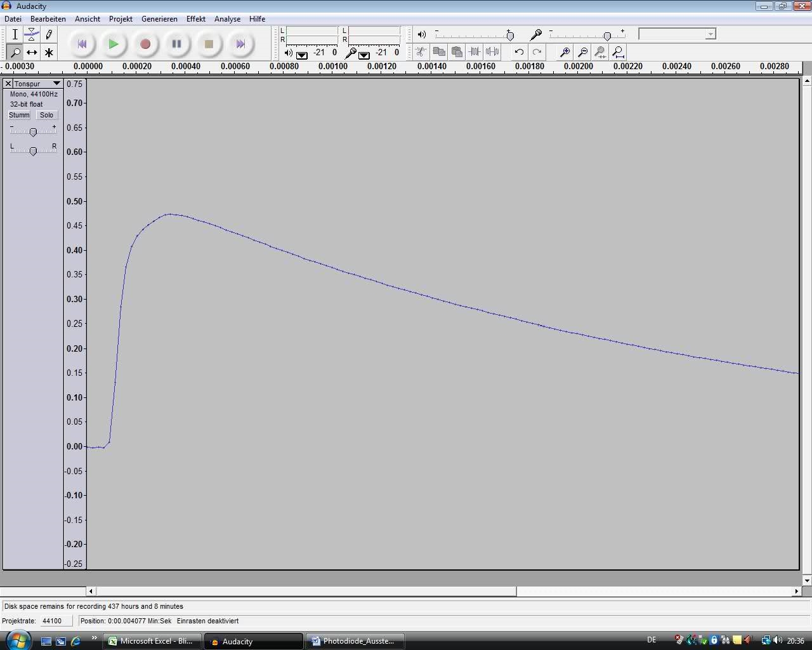Click the Skip to Start button
The width and height of the screenshot is (812, 650).
pyautogui.click(x=82, y=44)
